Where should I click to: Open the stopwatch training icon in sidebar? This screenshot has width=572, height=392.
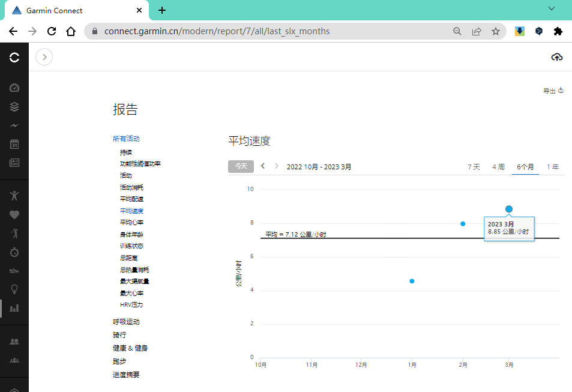coord(14,252)
